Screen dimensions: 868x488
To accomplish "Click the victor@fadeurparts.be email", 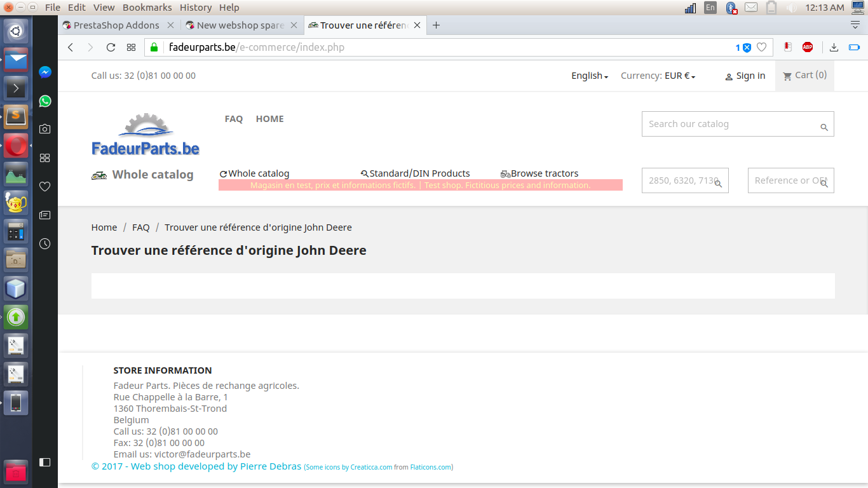I will click(x=203, y=454).
